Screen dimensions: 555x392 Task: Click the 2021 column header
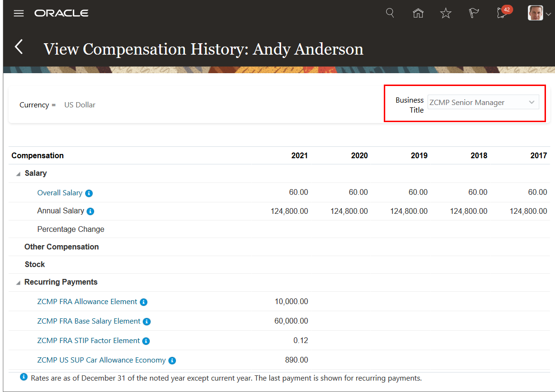[x=300, y=155]
